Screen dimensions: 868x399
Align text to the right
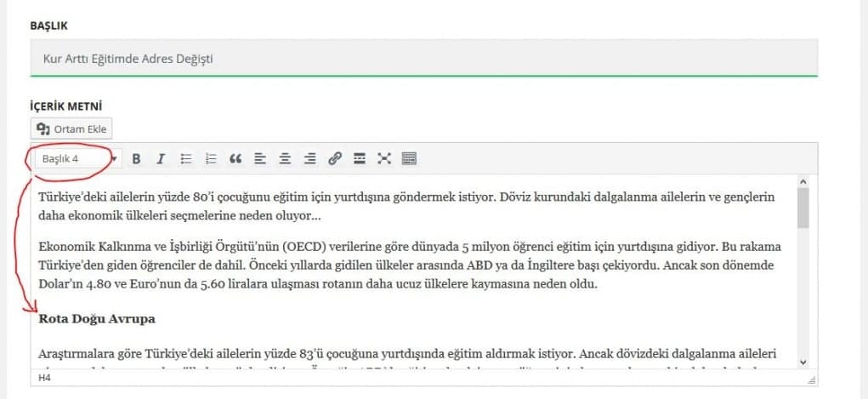tap(310, 159)
